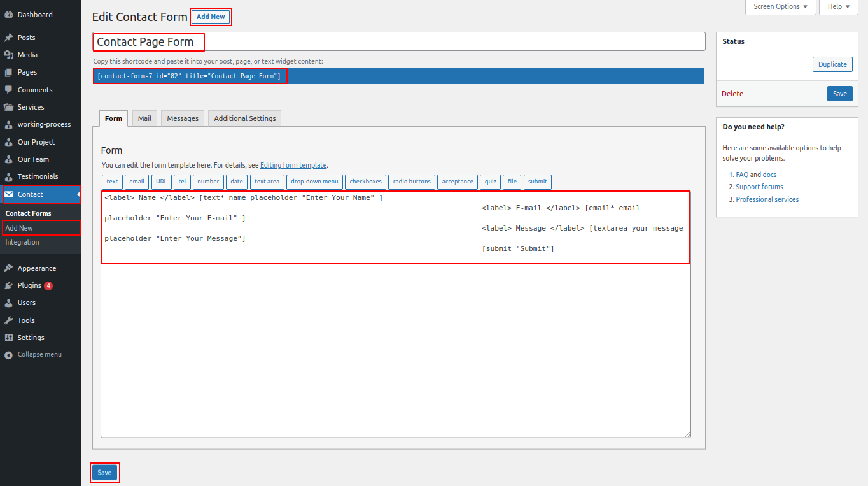Click the Delete link in Status box

click(x=732, y=94)
